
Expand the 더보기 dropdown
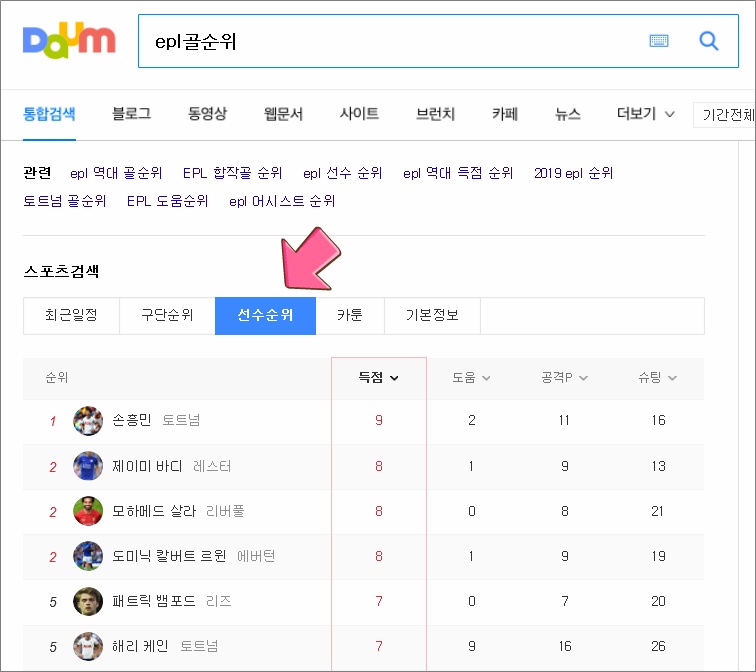[645, 114]
